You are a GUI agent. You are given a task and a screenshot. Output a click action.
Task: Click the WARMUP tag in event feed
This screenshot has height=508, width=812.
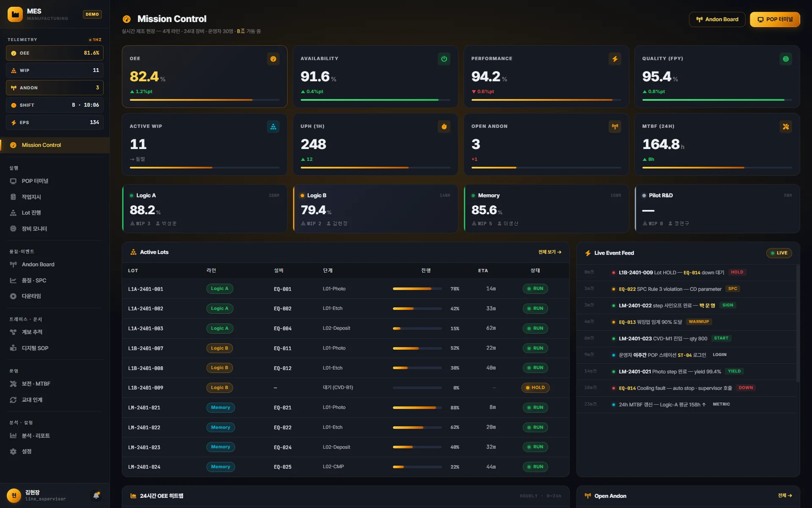[x=699, y=322]
